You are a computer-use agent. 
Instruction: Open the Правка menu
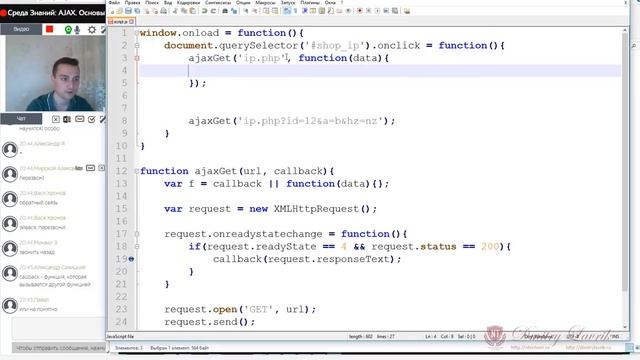point(132,2)
